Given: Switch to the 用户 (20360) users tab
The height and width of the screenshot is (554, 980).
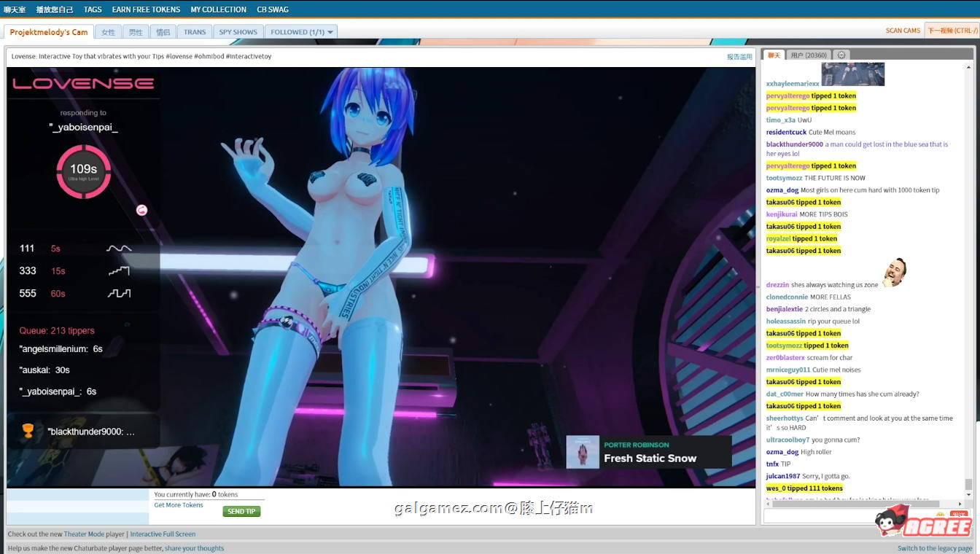Looking at the screenshot, I should [x=810, y=55].
